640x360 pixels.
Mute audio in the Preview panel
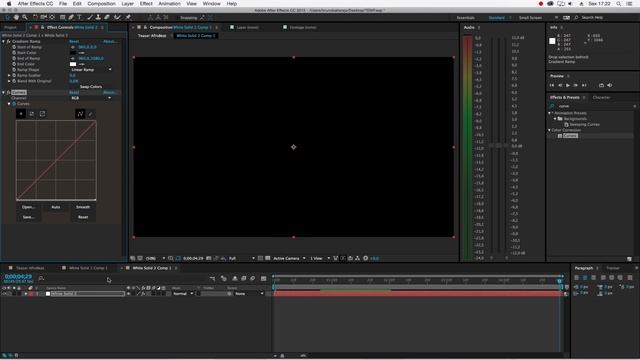coord(610,85)
